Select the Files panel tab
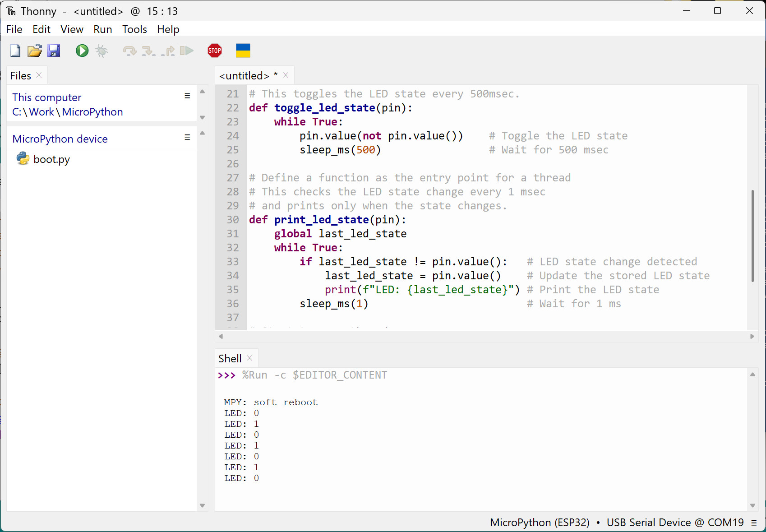 pos(21,76)
